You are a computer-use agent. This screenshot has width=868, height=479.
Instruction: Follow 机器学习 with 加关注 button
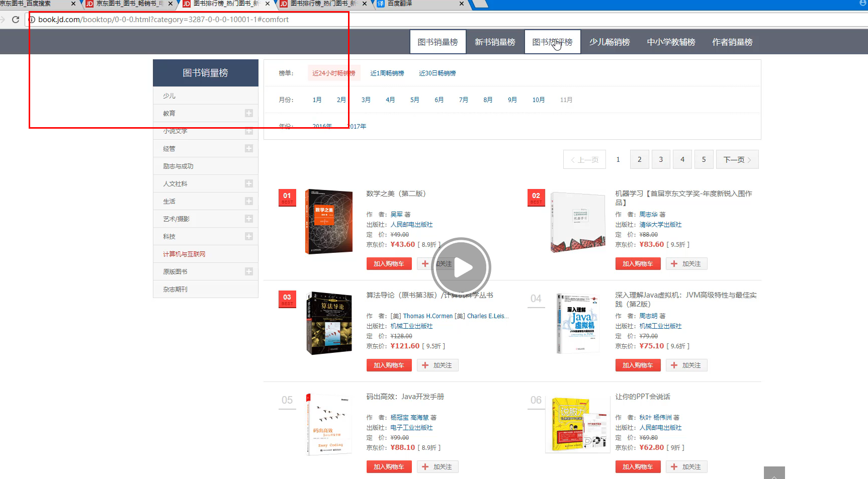coord(686,264)
